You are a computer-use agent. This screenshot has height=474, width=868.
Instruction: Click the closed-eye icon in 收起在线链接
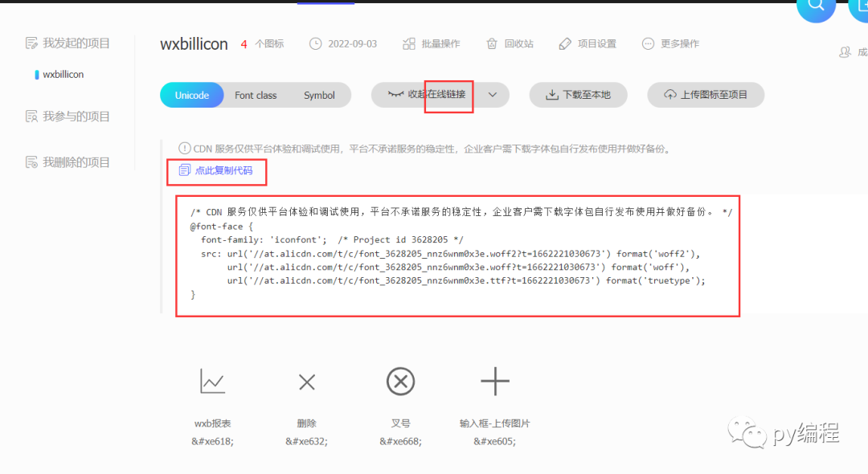point(395,94)
